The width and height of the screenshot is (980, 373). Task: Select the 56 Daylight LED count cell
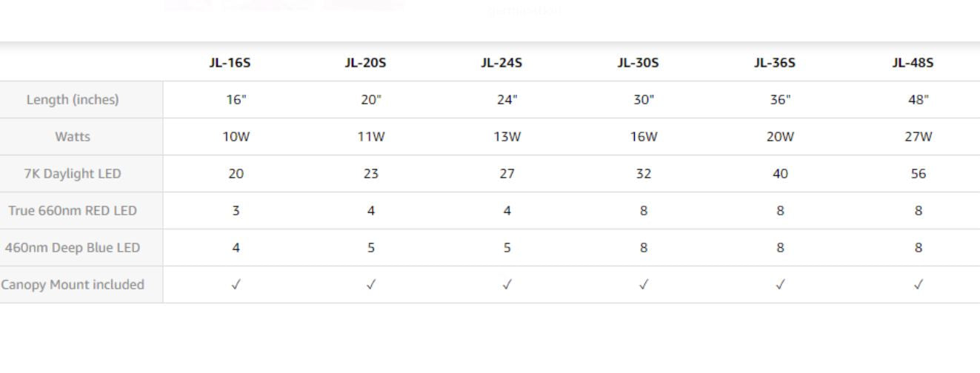pyautogui.click(x=919, y=174)
